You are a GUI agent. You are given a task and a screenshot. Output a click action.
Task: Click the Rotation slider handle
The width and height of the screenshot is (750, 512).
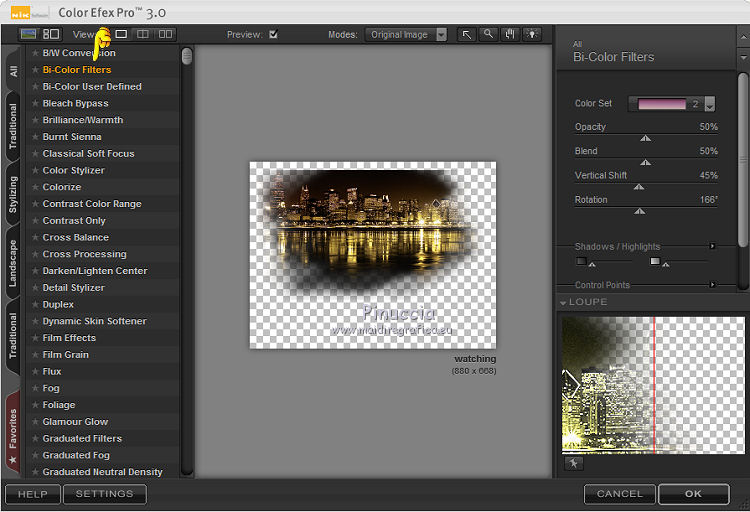(640, 211)
